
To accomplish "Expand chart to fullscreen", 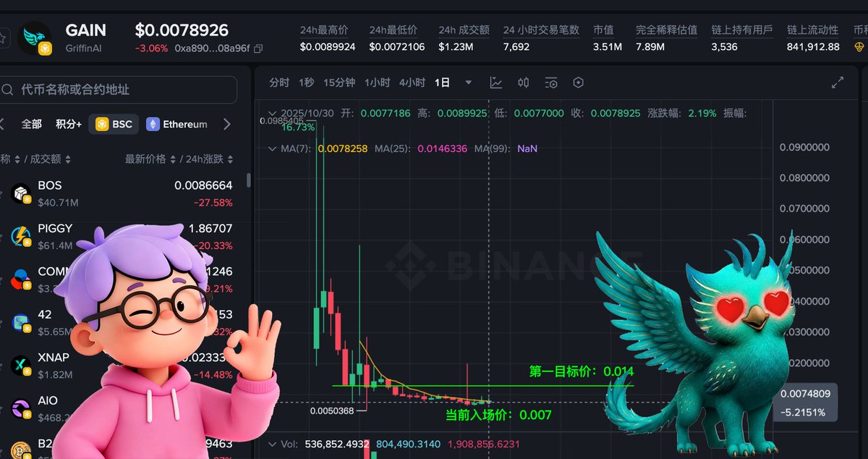I will tap(838, 83).
